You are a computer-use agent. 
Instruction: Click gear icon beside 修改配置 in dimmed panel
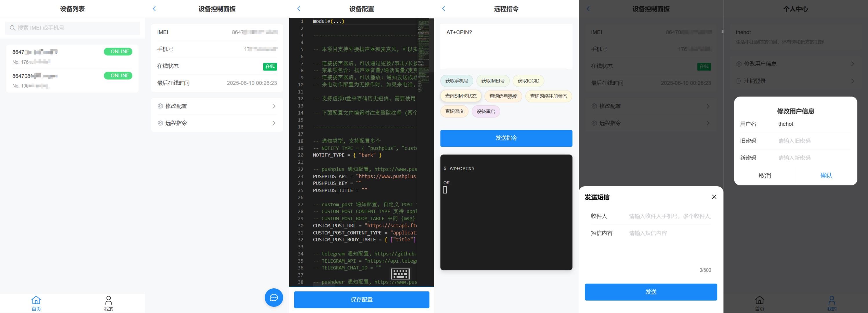(594, 106)
